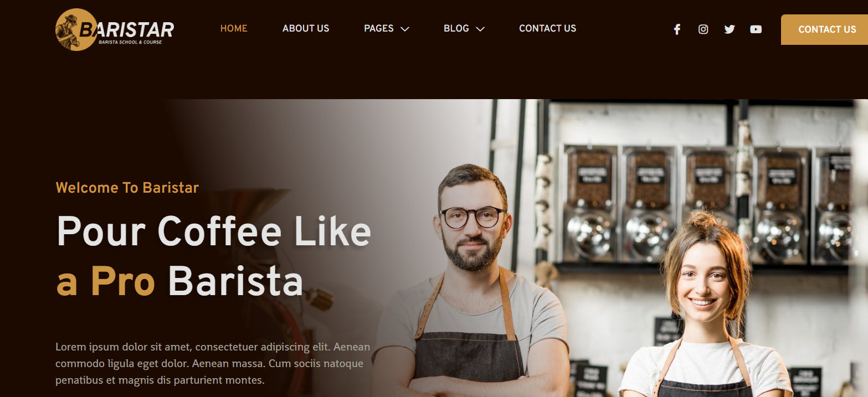This screenshot has width=868, height=397.
Task: Go to the Home menu item
Action: pyautogui.click(x=234, y=28)
